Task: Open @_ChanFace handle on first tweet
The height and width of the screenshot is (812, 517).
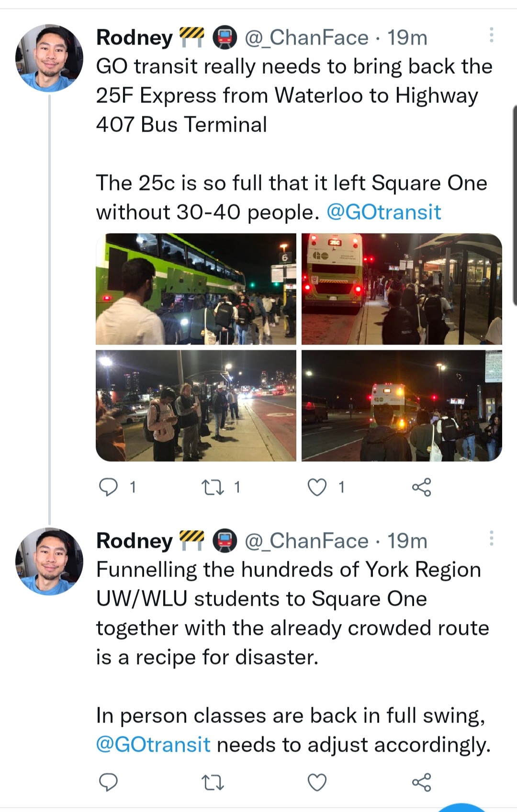Action: [x=306, y=38]
